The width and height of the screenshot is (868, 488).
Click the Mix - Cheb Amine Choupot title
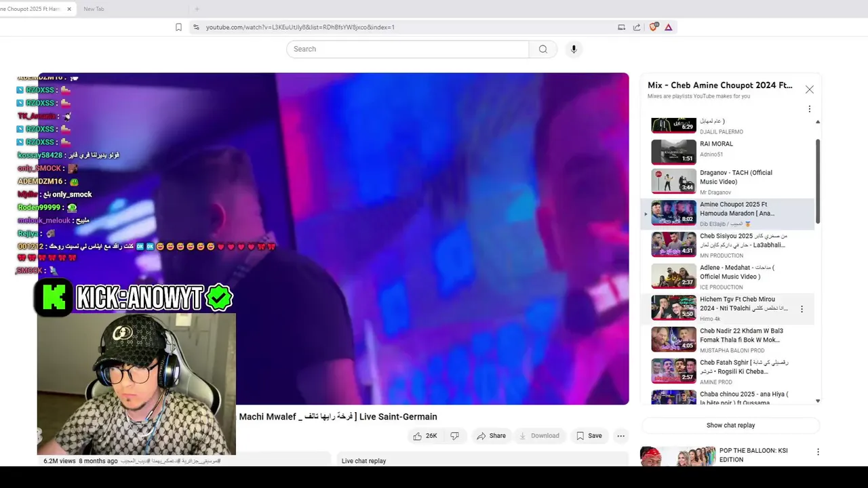719,85
